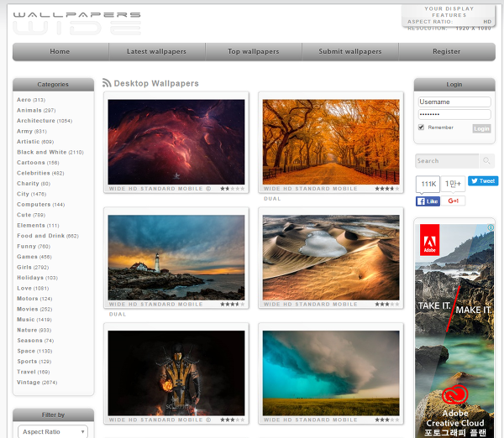
Task: Open the Aspect Ratio filter dropdown
Action: click(x=53, y=431)
